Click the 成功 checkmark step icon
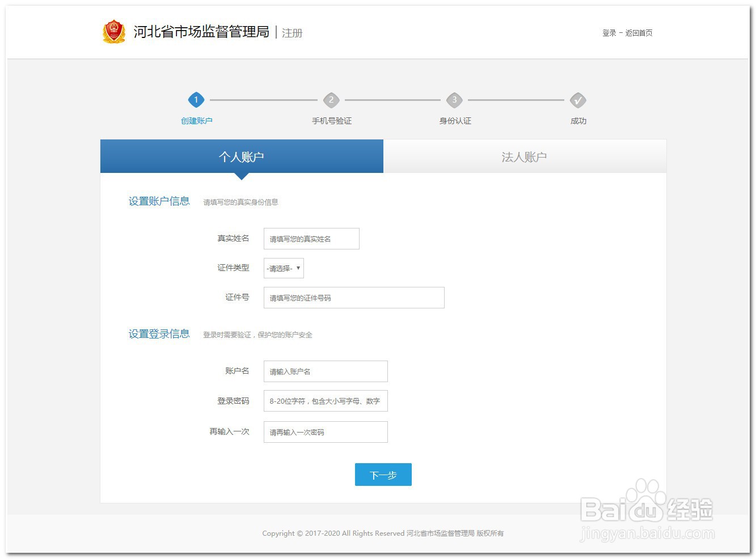Screen dimensions: 756x559 tap(578, 99)
